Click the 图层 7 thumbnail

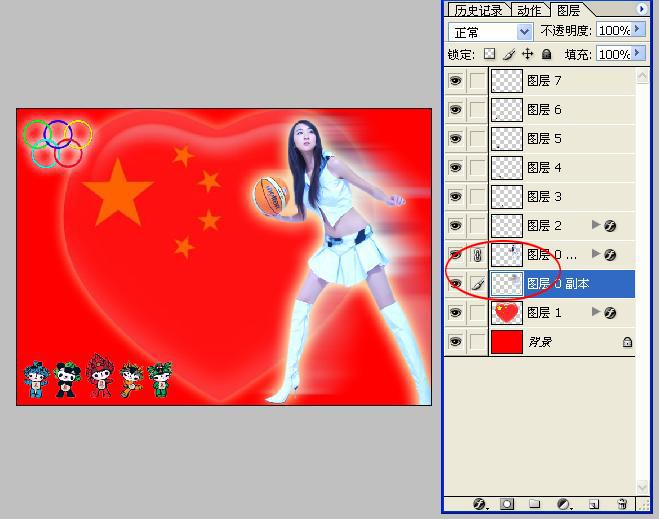click(x=507, y=81)
